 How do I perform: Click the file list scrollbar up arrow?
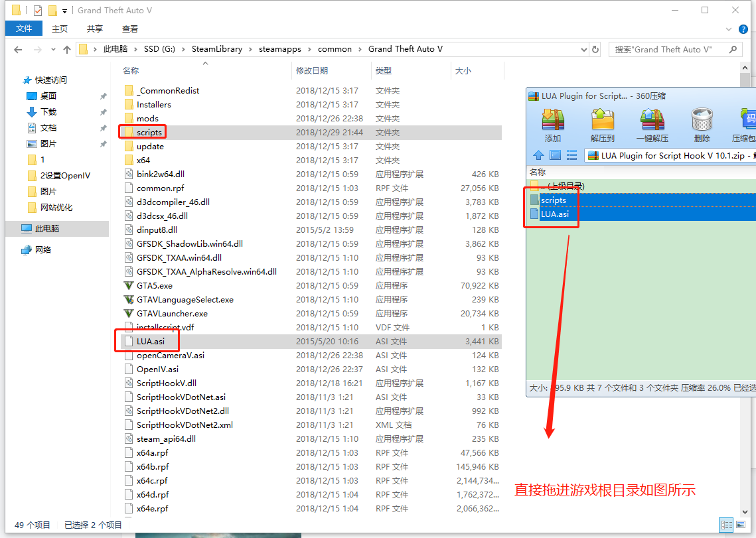745,68
